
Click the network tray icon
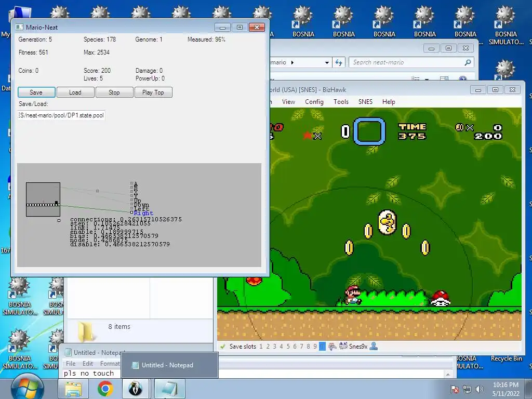click(467, 389)
